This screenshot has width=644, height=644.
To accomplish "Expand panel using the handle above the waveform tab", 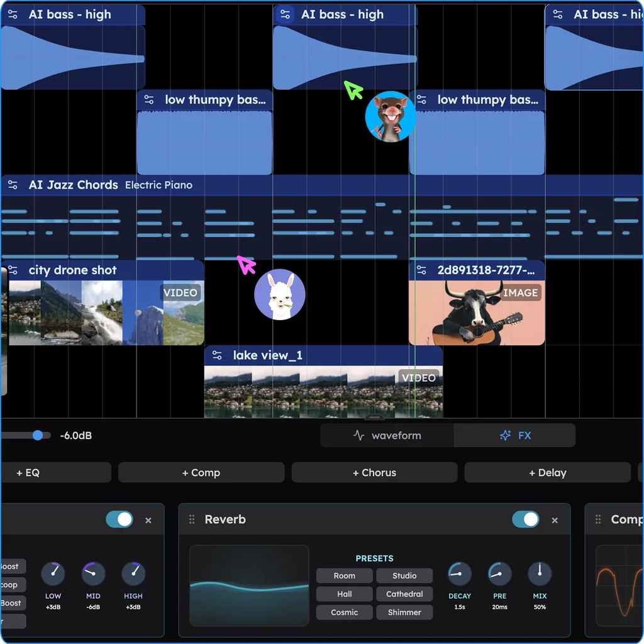I will [374, 418].
